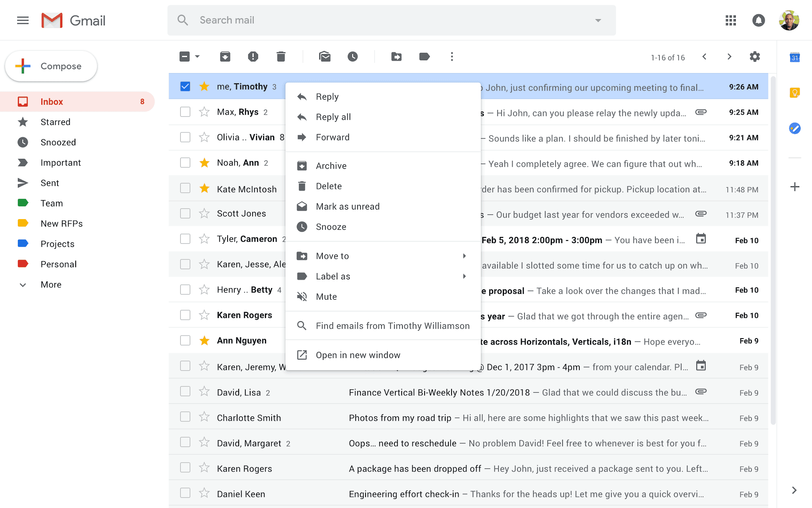The height and width of the screenshot is (508, 812).
Task: Click the Report spam icon
Action: [253, 56]
